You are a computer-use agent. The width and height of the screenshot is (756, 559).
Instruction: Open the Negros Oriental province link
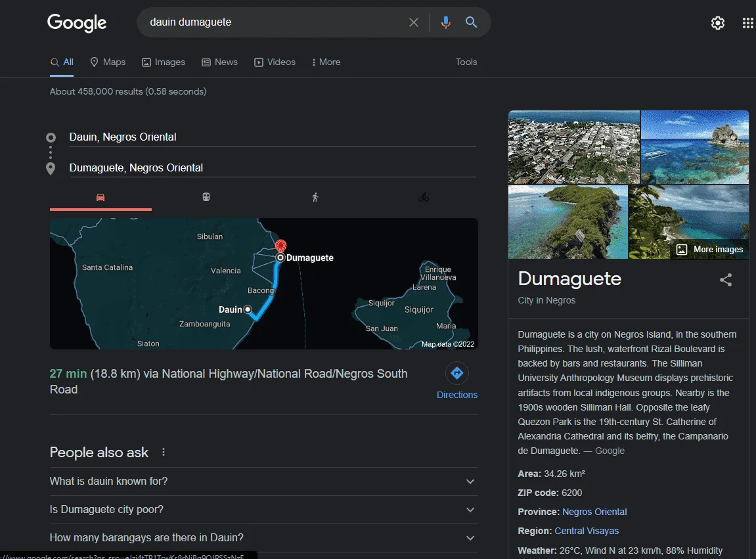[x=594, y=512]
